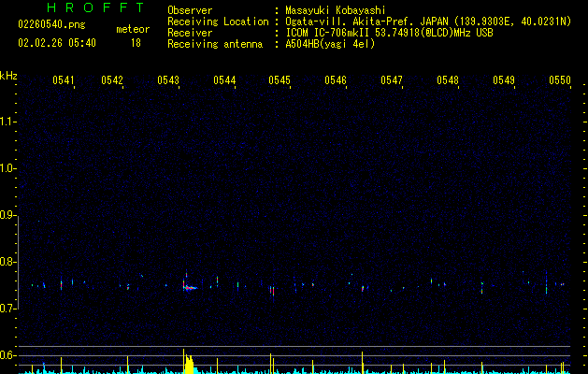
Task: Click the 0541 time marker
Action: [x=64, y=80]
